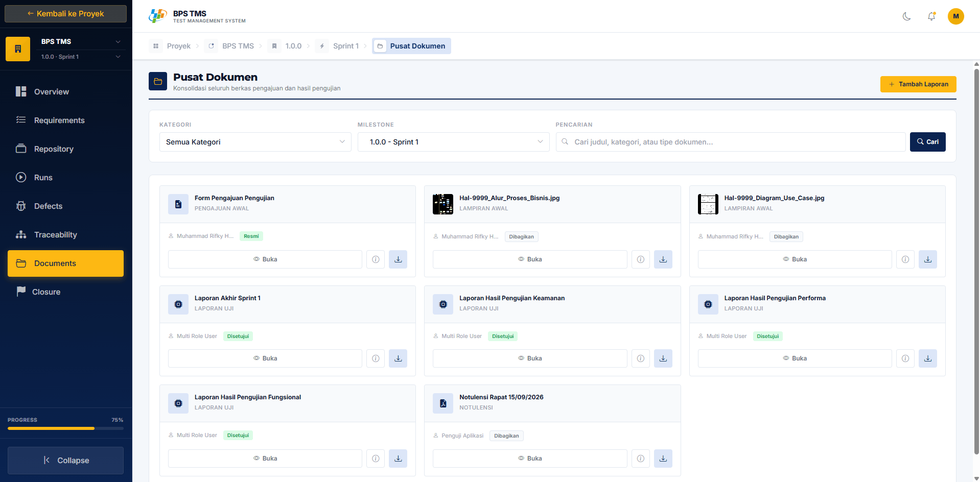Toggle dark mode moon icon

(x=906, y=16)
